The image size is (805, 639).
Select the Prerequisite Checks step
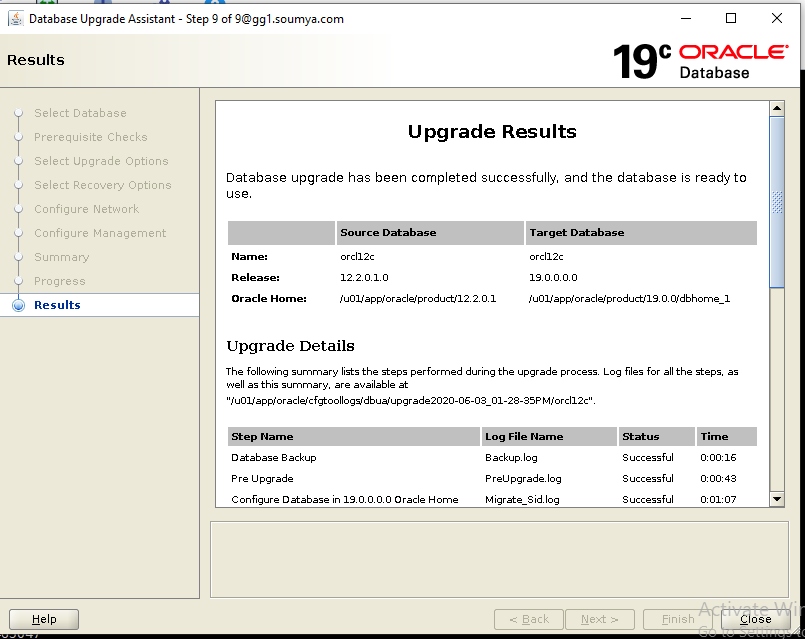(90, 137)
